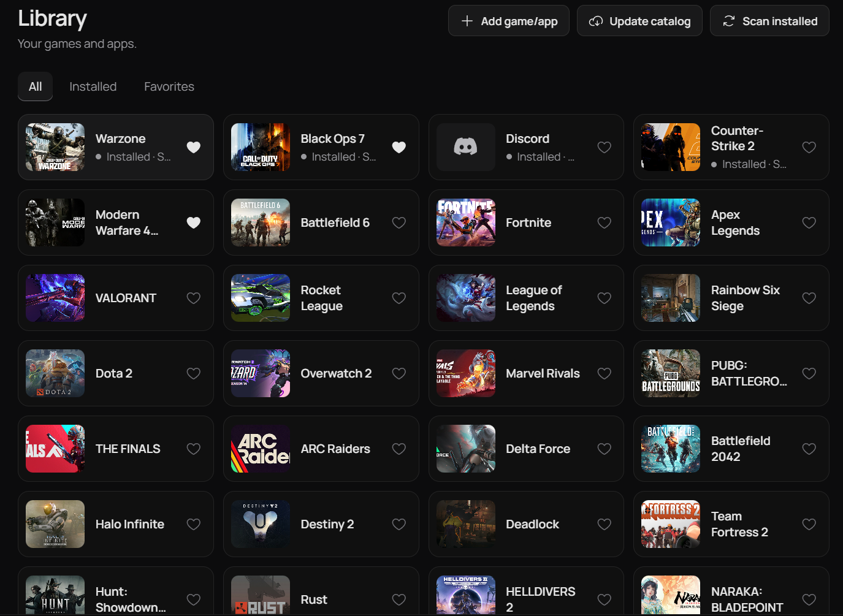This screenshot has width=843, height=616.
Task: Click the PUBG BATTLEGROUNDS heart icon
Action: pos(809,373)
